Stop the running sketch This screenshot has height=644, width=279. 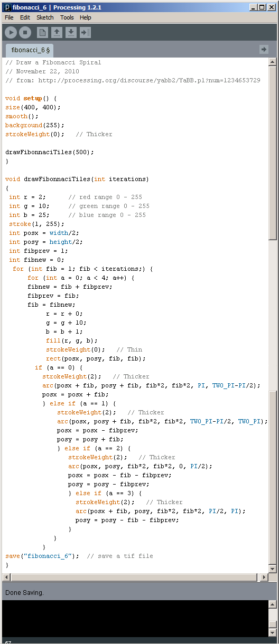(x=25, y=33)
